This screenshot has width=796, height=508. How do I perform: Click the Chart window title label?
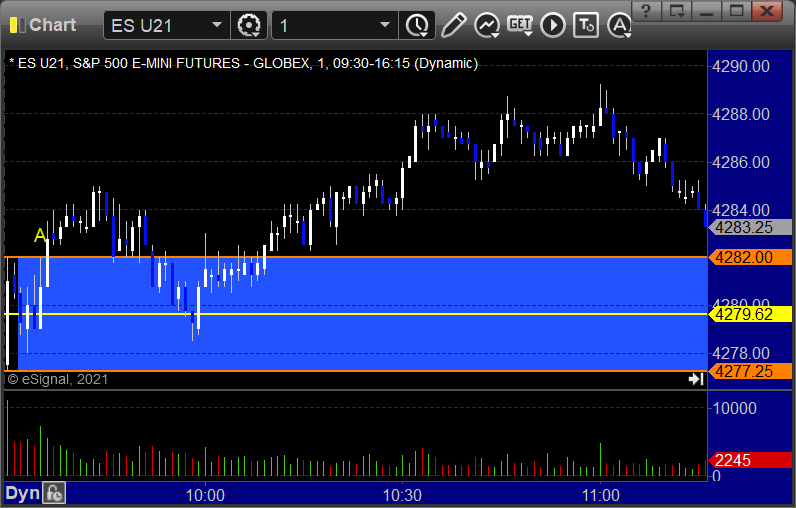(52, 25)
